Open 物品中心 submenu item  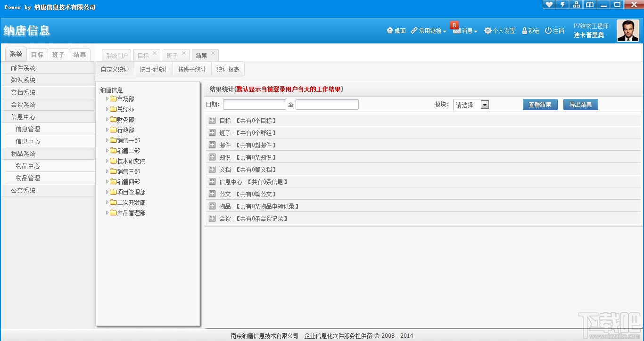click(50, 166)
